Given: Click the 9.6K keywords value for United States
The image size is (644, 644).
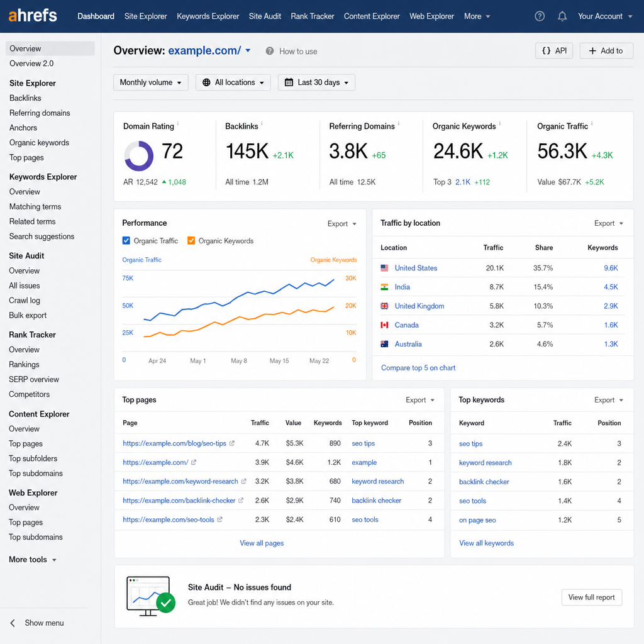Looking at the screenshot, I should point(611,268).
